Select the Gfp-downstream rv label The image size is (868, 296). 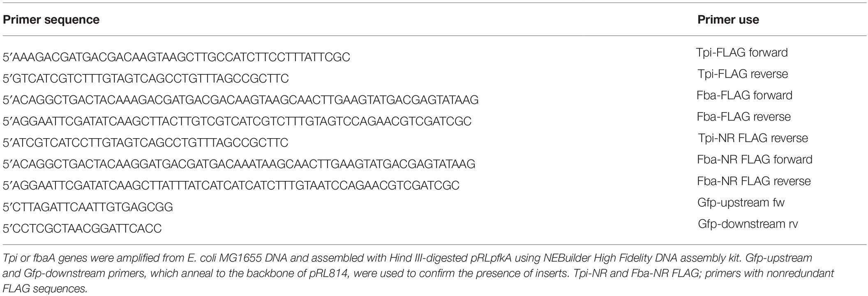[748, 224]
